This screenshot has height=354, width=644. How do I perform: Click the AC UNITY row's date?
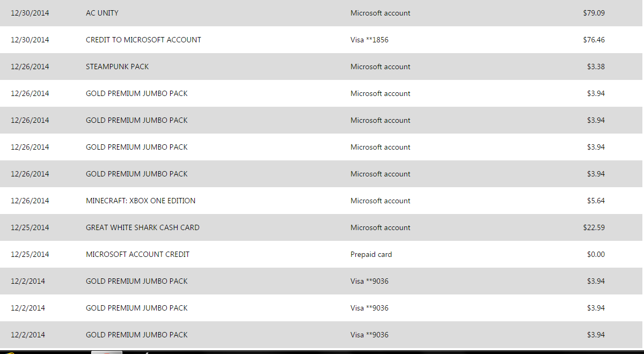[30, 13]
